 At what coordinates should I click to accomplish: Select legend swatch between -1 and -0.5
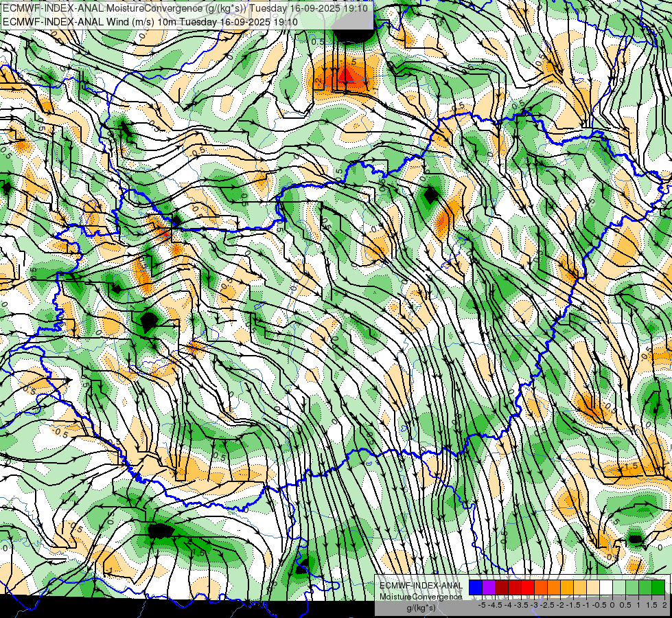coord(592,588)
